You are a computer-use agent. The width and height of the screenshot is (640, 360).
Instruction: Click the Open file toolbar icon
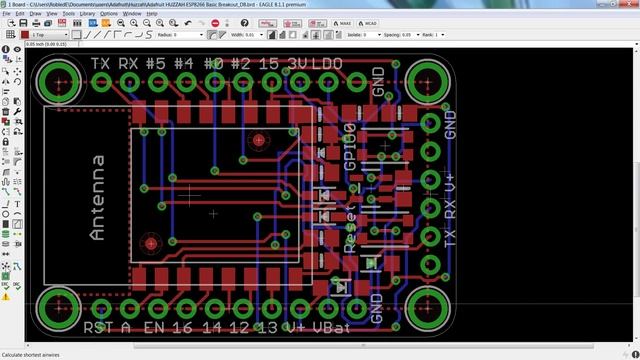pos(11,23)
